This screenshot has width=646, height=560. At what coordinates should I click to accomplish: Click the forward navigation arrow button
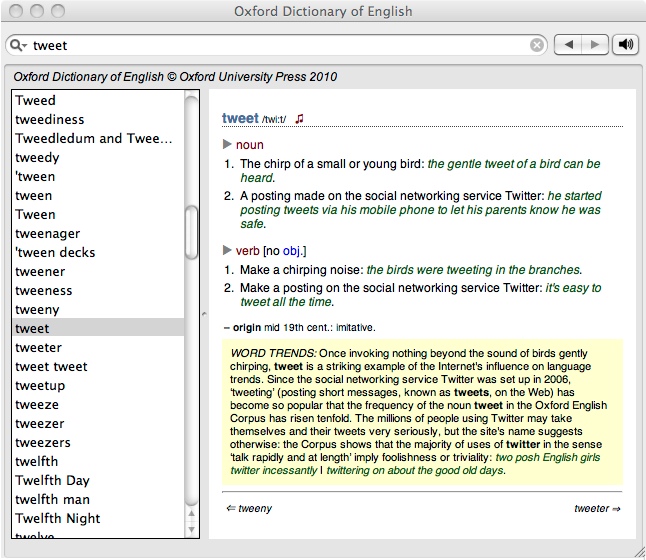595,45
